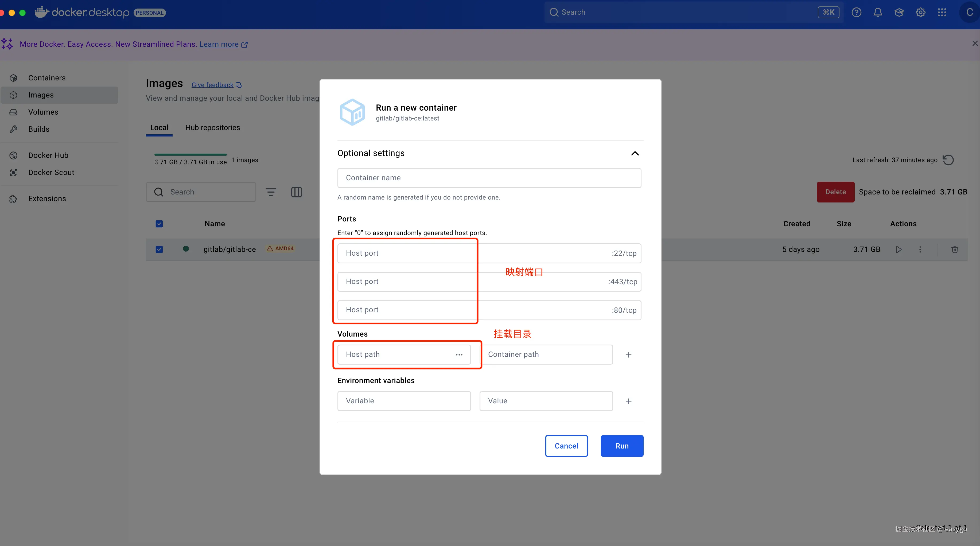Toggle the select-all images checkbox
This screenshot has width=980, height=546.
pos(159,224)
